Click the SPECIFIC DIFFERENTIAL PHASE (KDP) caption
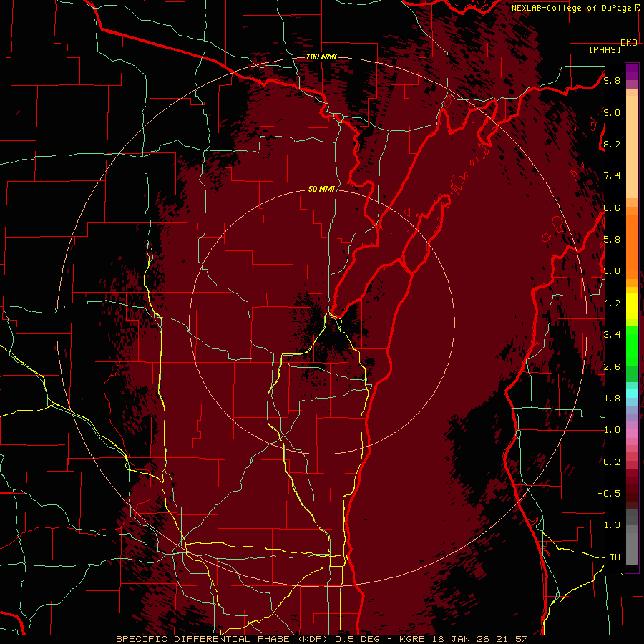Viewport: 644px width, 644px height. 223,639
